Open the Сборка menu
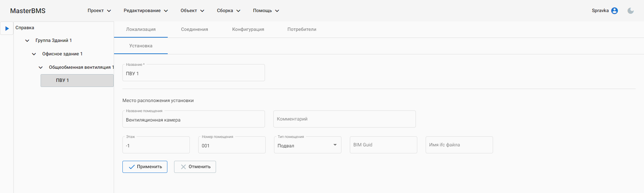This screenshot has height=193, width=644. coord(228,11)
